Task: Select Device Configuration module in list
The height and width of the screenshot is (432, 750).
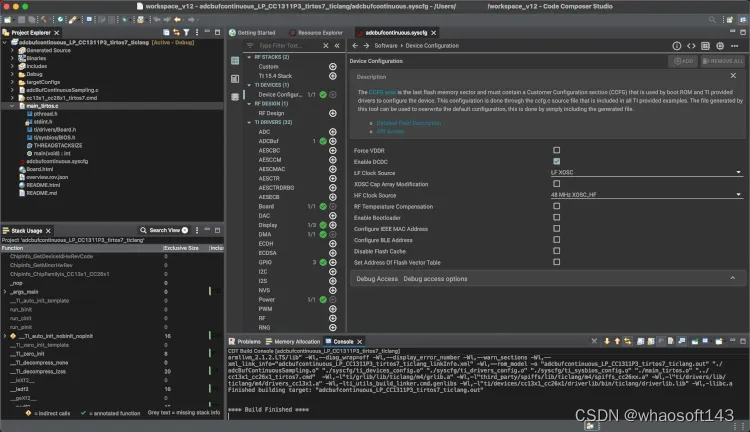Action: pos(280,95)
